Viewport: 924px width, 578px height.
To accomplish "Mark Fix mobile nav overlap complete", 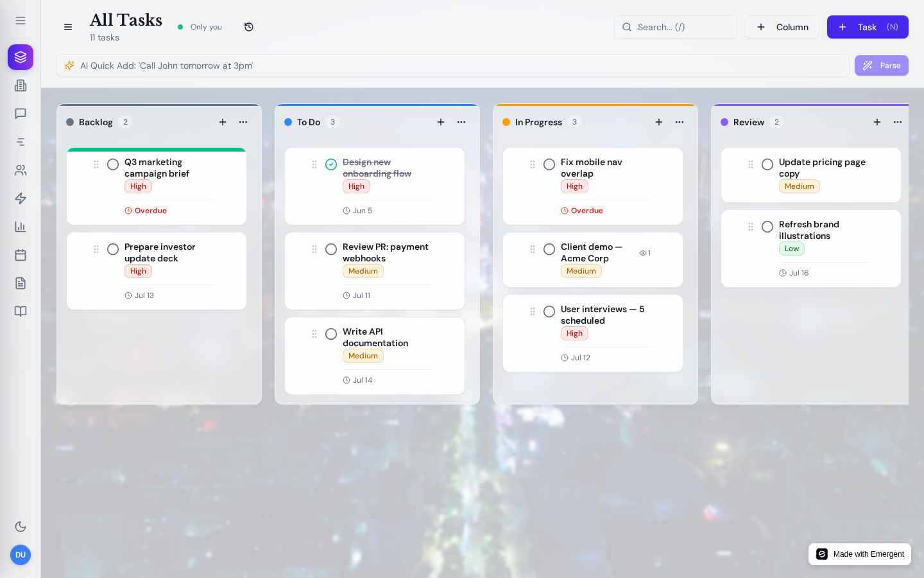I will [x=549, y=164].
